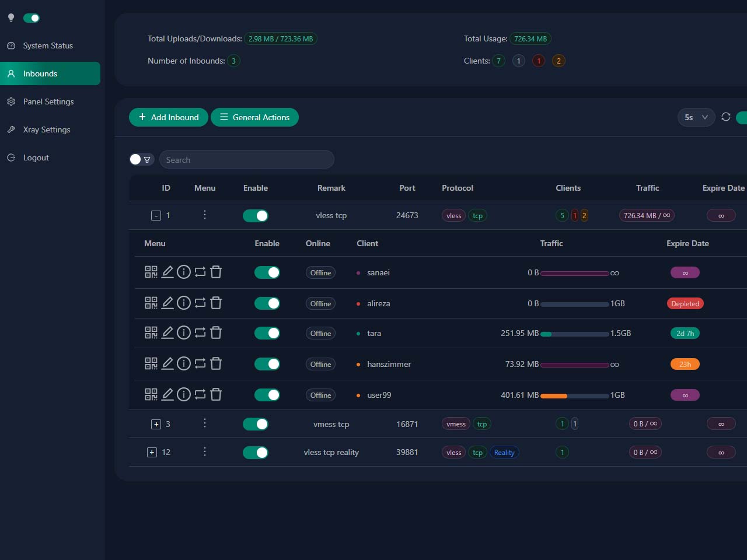Open info for client hanszimmer

[x=184, y=363]
